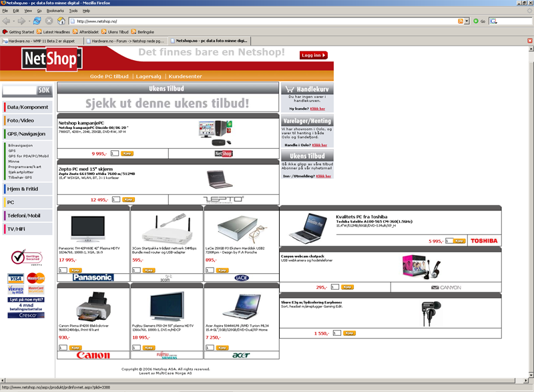The height and width of the screenshot is (392, 534).
Task: Switch to Hardware.no Forum Netshop tab
Action: [x=125, y=41]
